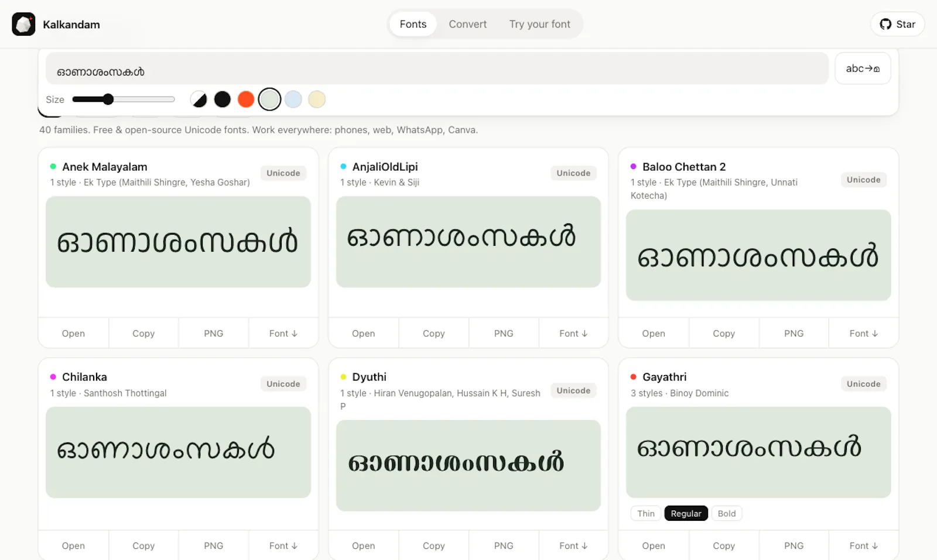937x560 pixels.
Task: Click the Dyuthi font preview image
Action: [x=468, y=466]
